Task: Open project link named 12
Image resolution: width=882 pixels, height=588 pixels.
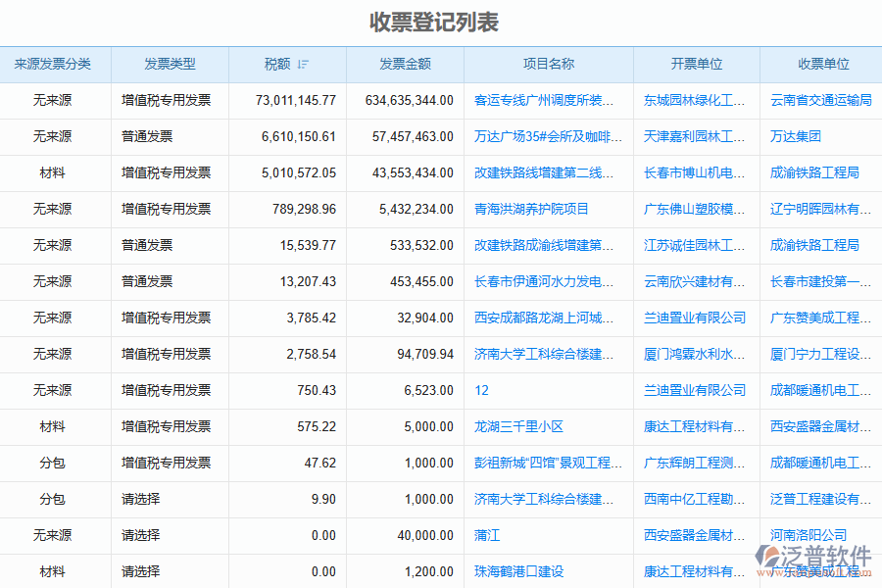Action: coord(481,390)
